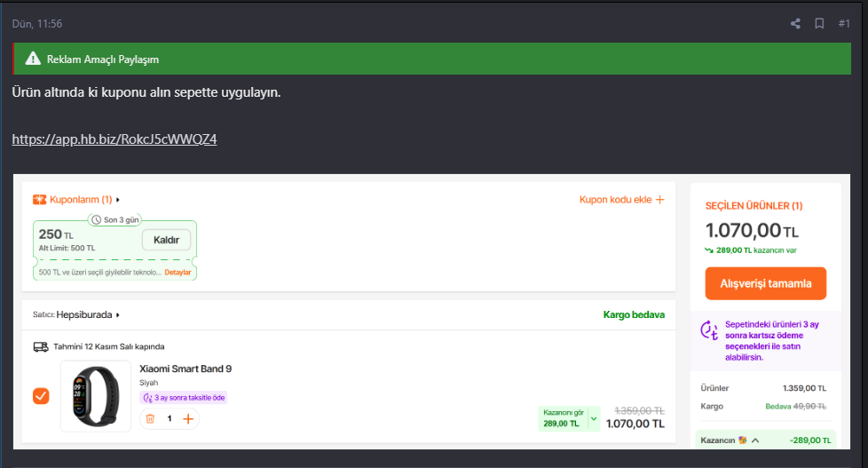This screenshot has width=868, height=468.
Task: Bookmark this forum post
Action: click(x=819, y=23)
